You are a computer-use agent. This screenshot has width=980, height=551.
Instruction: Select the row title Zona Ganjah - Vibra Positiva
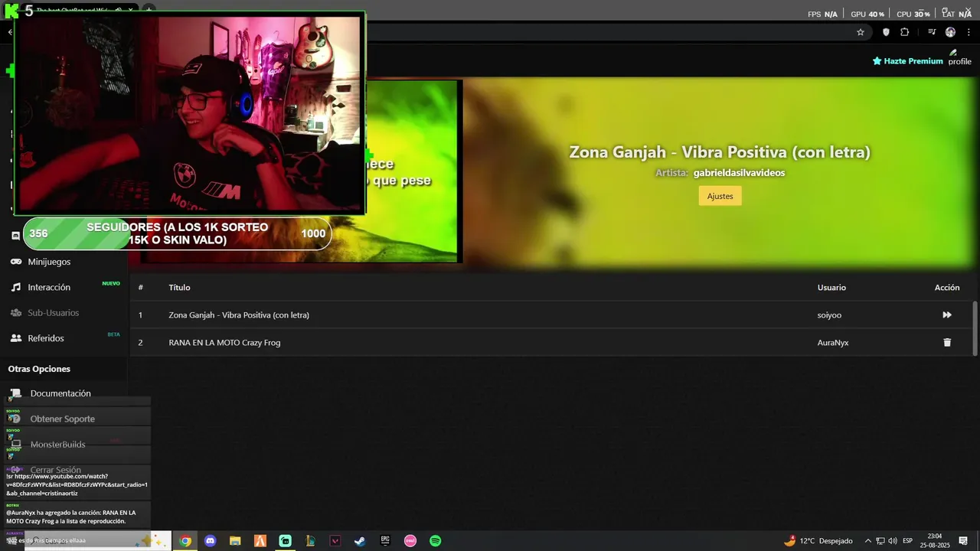[239, 315]
